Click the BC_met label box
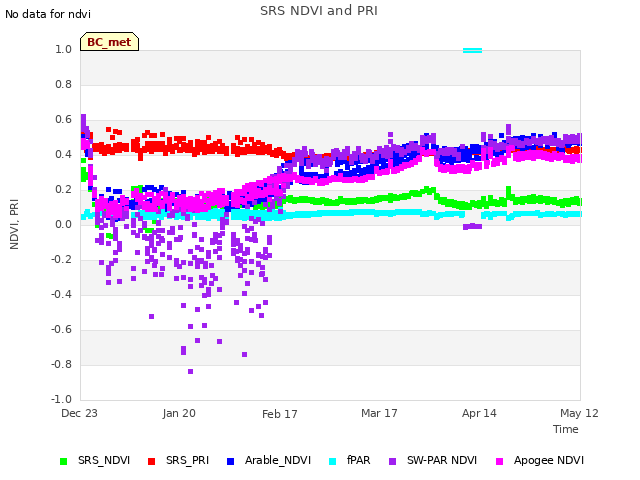 coord(109,42)
